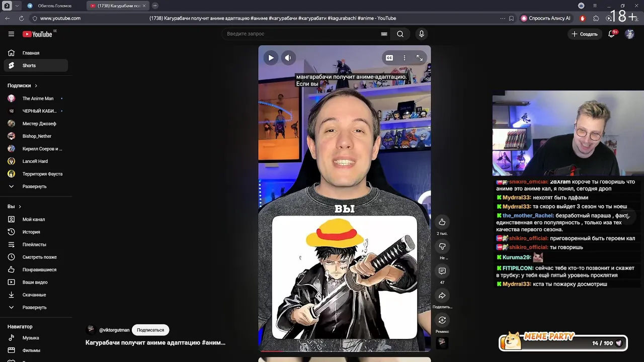Viewport: 644px width, 362px height.
Task: Open browser extensions puzzle icon
Action: 596,18
